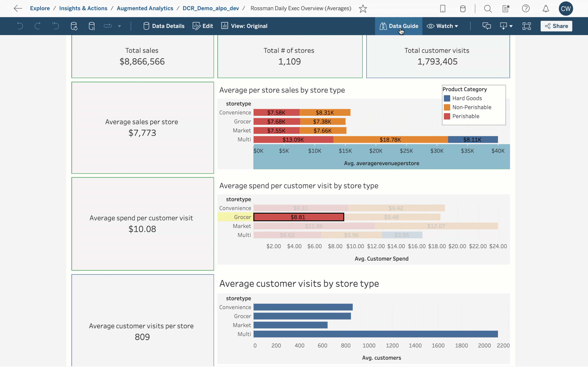Toggle Perishable product category visibility
588x367 pixels.
(x=466, y=116)
